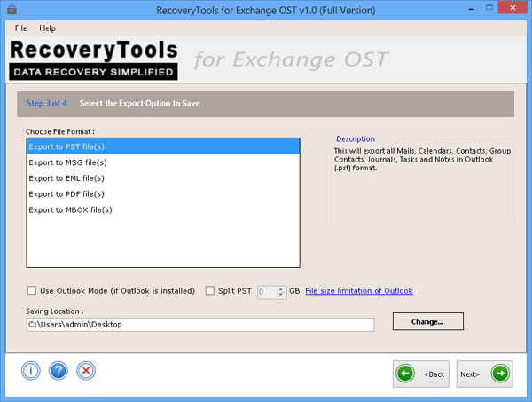Select Export to MBOX file(s)

click(163, 209)
